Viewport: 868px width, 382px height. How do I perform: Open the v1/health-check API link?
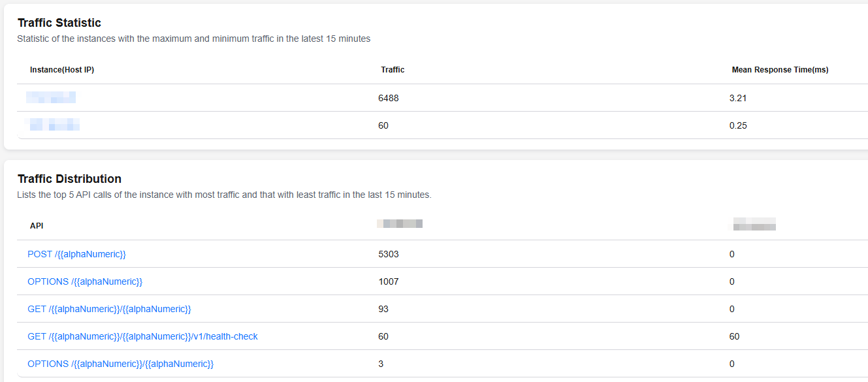coord(142,336)
